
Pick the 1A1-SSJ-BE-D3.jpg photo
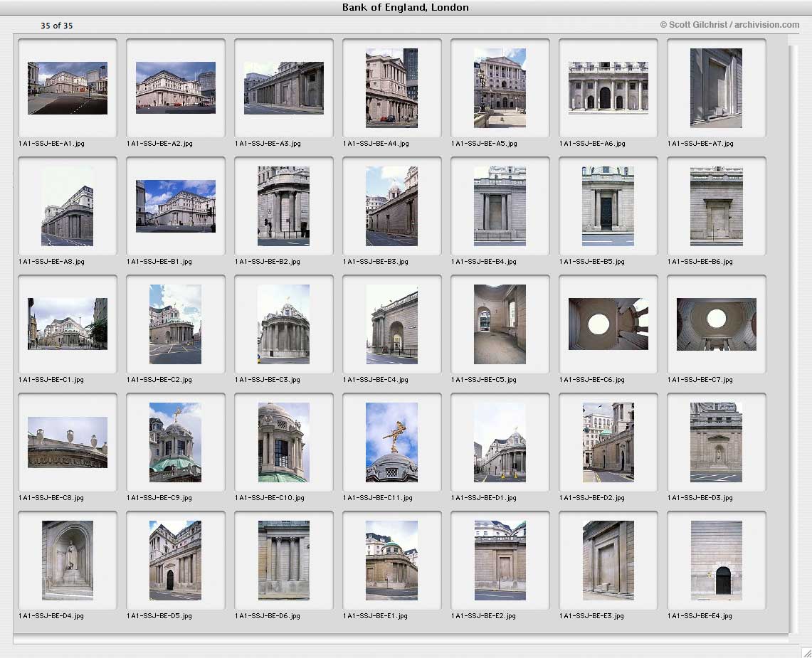click(x=716, y=442)
